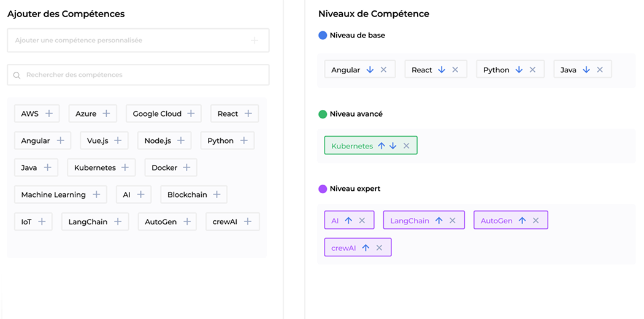Move Python down arrow in base level
This screenshot has height=319, width=644.
click(x=519, y=70)
